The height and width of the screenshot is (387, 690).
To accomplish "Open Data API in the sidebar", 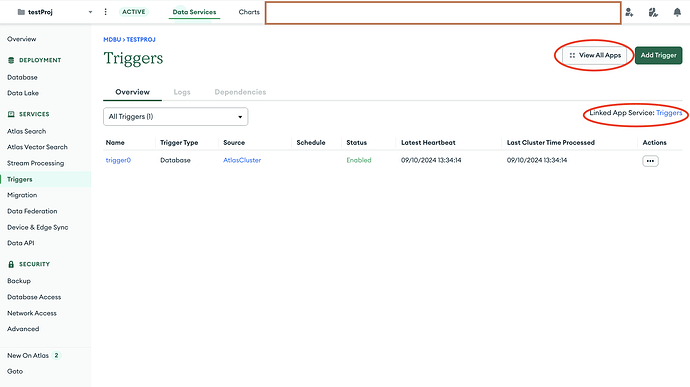I will [x=21, y=243].
